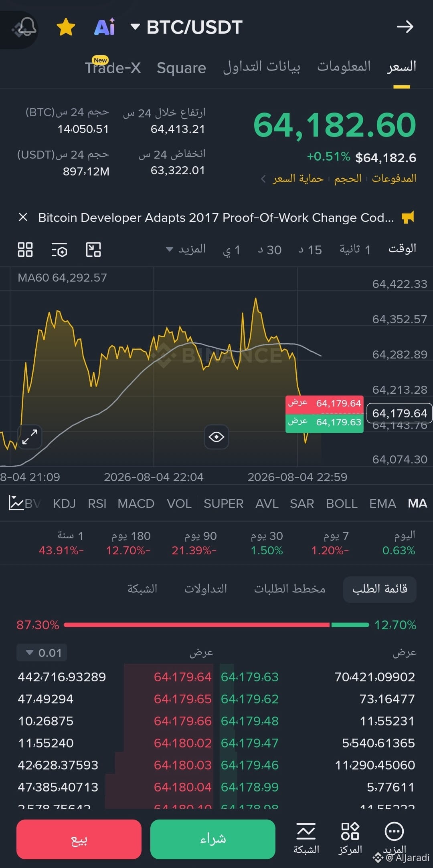Open the chart drawing tools icon
Screen dimensions: 433x868
93,250
